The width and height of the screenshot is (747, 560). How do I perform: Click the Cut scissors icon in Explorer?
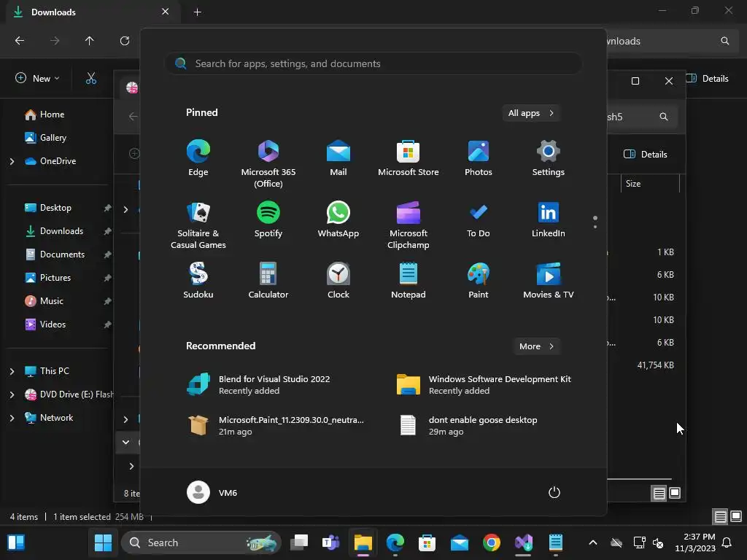[x=91, y=79]
